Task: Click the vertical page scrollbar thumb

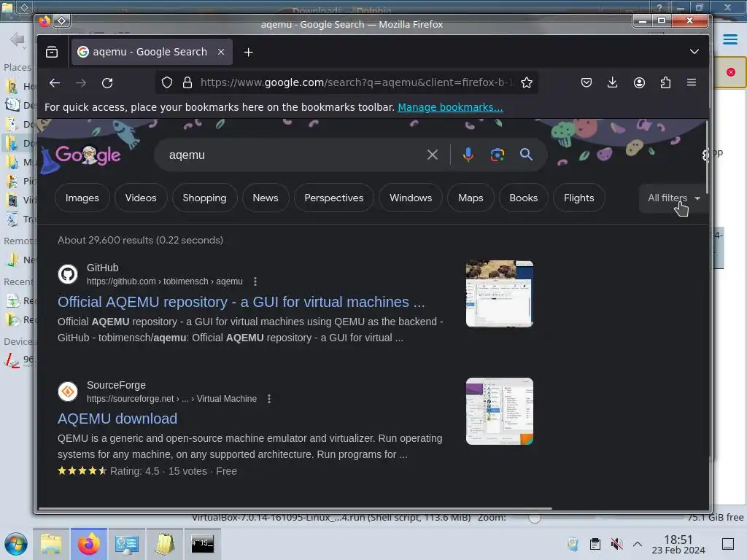Action: pyautogui.click(x=707, y=157)
